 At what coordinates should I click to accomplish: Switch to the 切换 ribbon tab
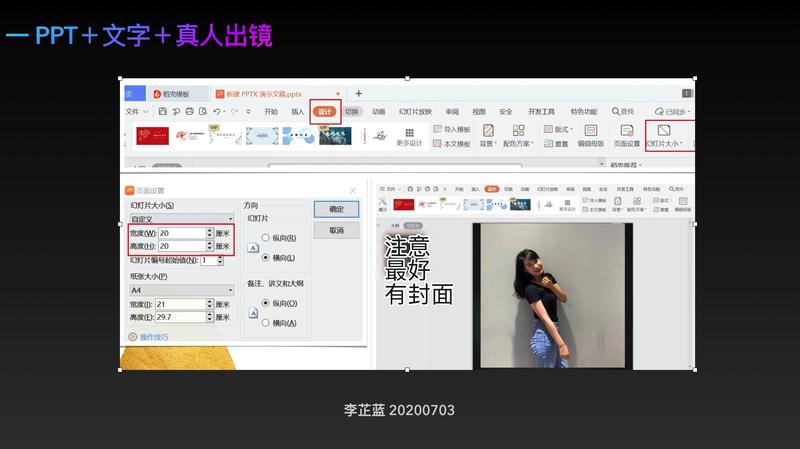(x=352, y=111)
